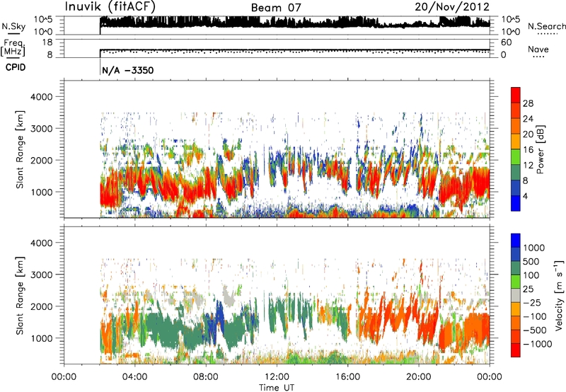Click 'Slant Range [km]' label of power panel
The height and width of the screenshot is (392, 566).
20,149
